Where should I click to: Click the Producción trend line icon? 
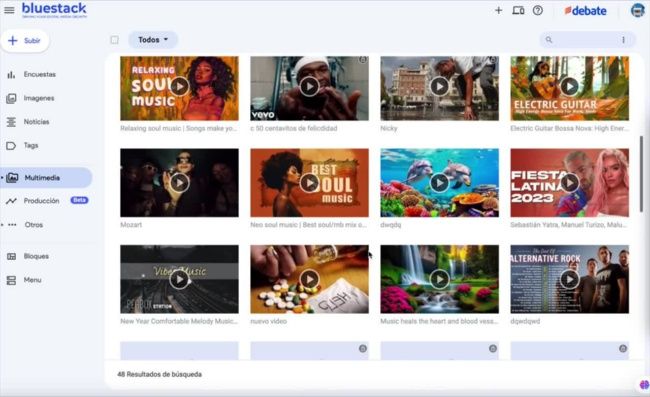[x=11, y=201]
